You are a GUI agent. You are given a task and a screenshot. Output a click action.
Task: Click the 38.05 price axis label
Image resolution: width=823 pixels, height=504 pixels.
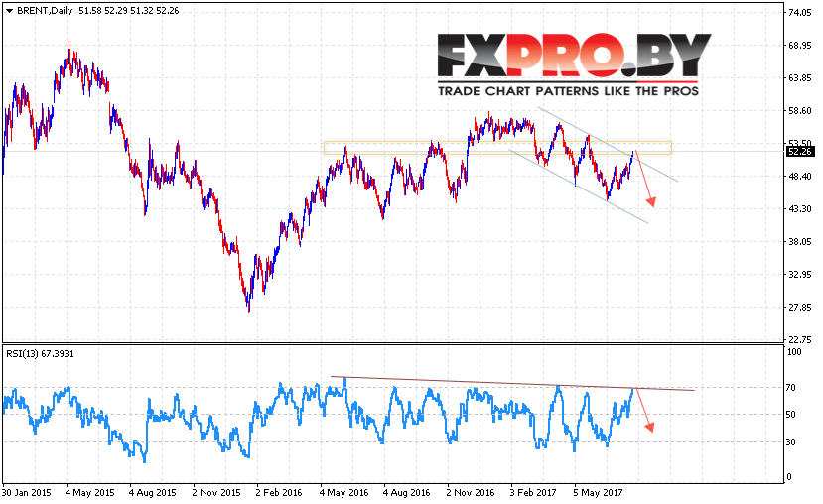800,242
